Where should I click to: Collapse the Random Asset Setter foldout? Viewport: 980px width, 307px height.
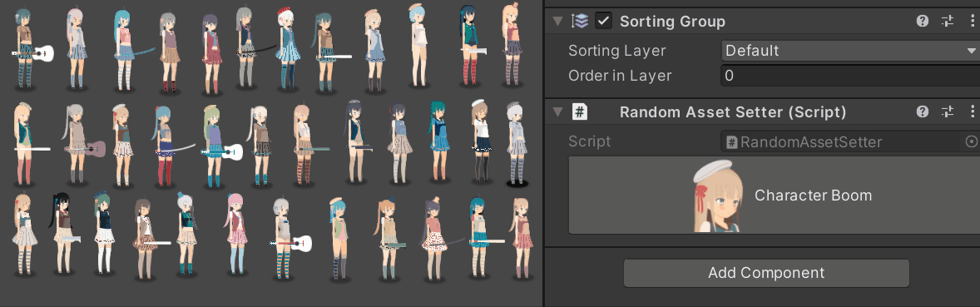tap(557, 112)
